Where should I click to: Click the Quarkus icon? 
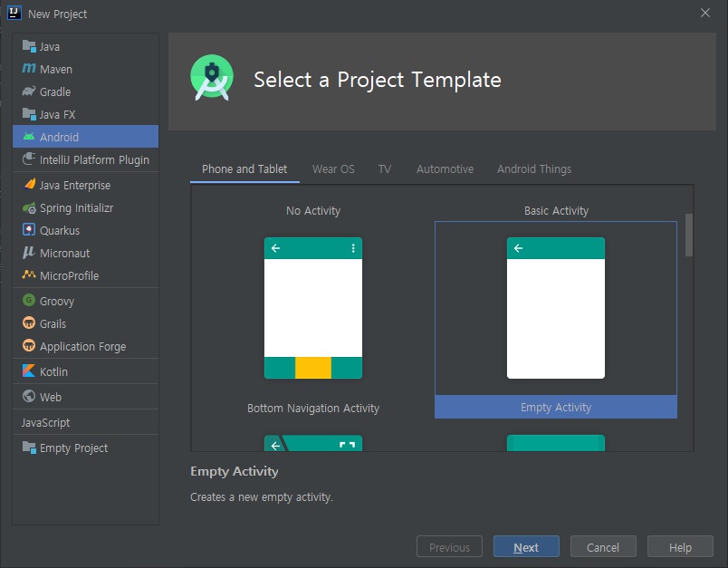(x=29, y=230)
